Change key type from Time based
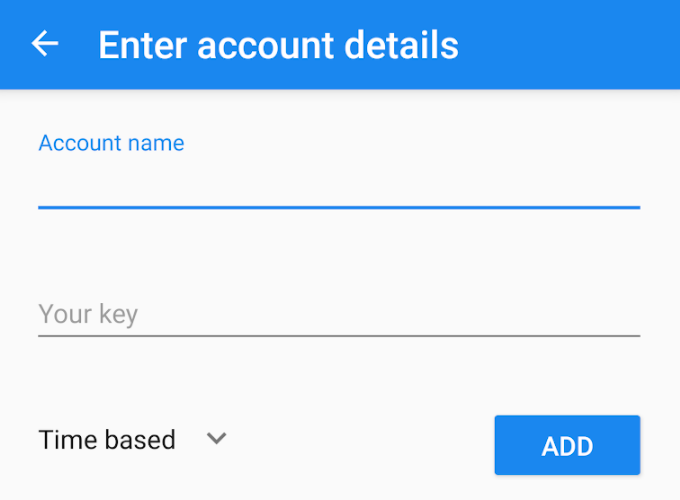Screen dimensions: 680x500 [x=132, y=439]
